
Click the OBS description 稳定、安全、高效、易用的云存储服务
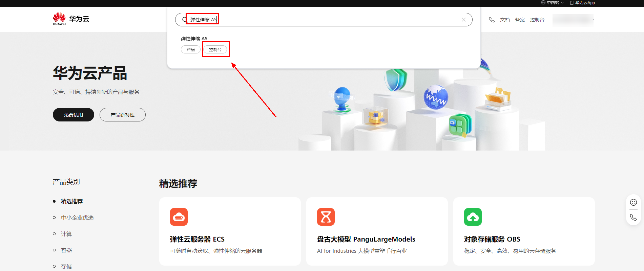click(510, 251)
